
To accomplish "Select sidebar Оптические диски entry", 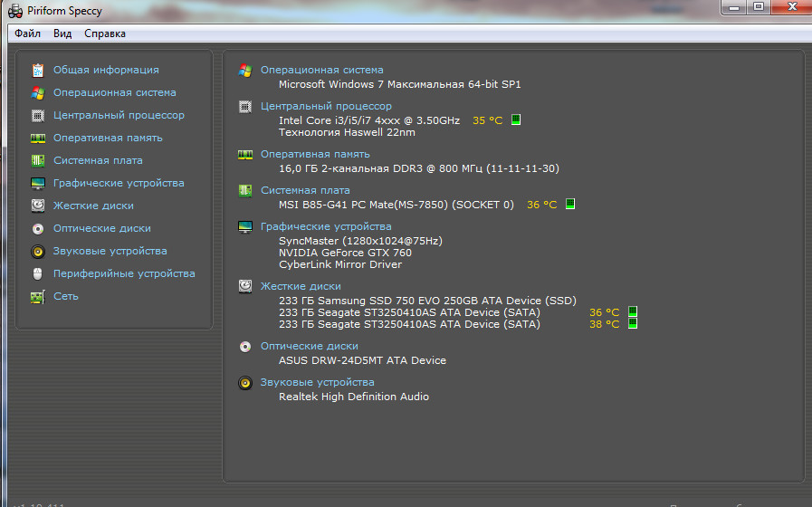I will coord(102,228).
